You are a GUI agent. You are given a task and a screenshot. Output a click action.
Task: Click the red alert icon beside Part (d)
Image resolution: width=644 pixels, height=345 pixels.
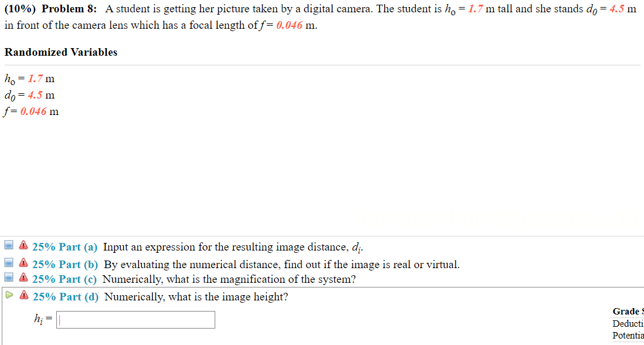click(23, 296)
